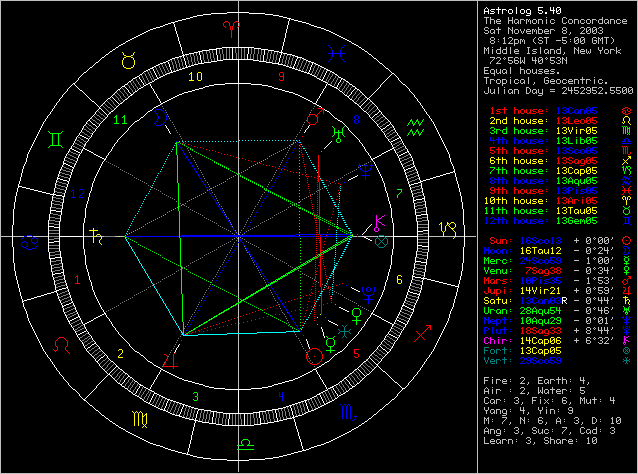Click house number 4 in the wheel
Image resolution: width=638 pixels, height=474 pixels.
[x=281, y=396]
